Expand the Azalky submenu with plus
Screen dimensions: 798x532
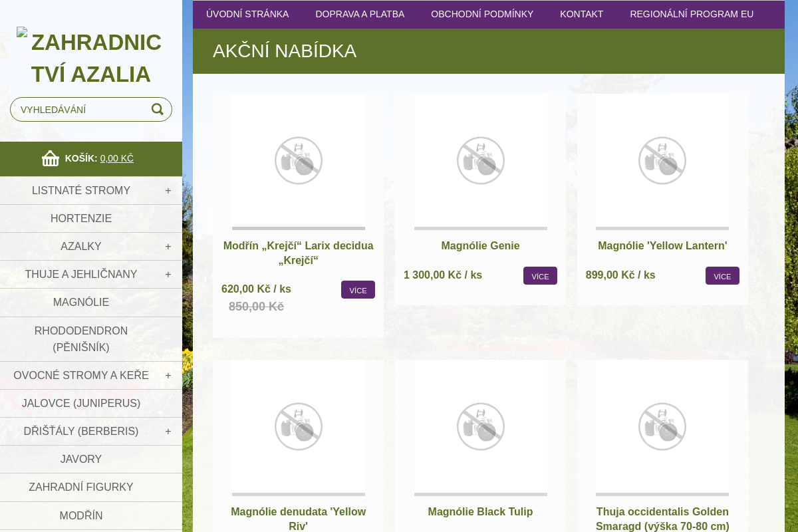pyautogui.click(x=168, y=247)
